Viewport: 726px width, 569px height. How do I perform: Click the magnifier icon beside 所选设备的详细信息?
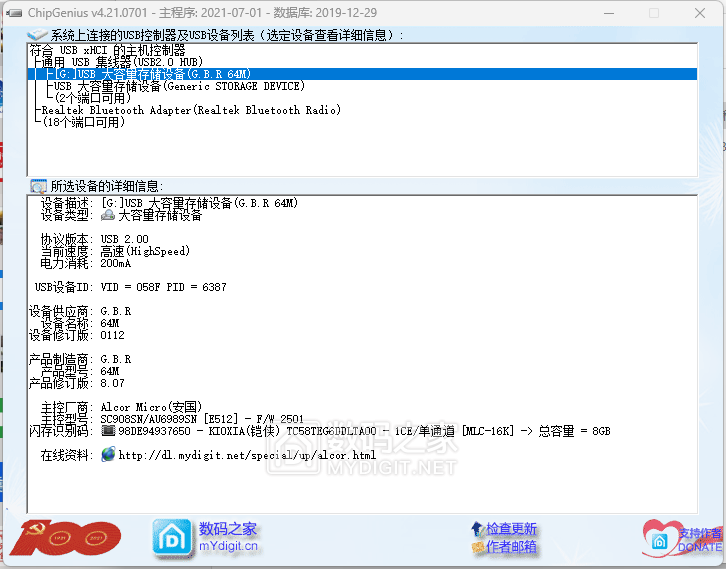point(38,186)
